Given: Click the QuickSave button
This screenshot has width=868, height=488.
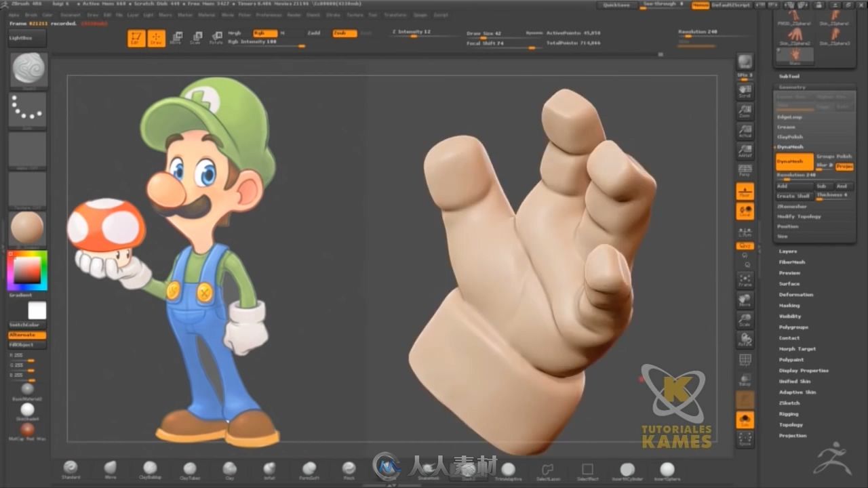Looking at the screenshot, I should [617, 5].
